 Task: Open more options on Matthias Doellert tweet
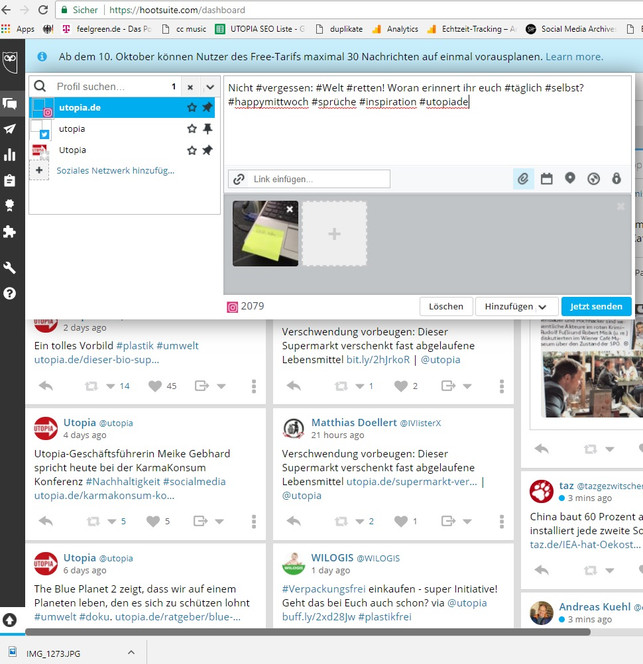click(x=502, y=521)
